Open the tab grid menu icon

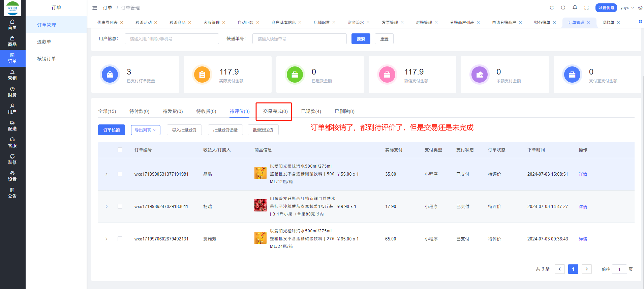[x=640, y=22]
